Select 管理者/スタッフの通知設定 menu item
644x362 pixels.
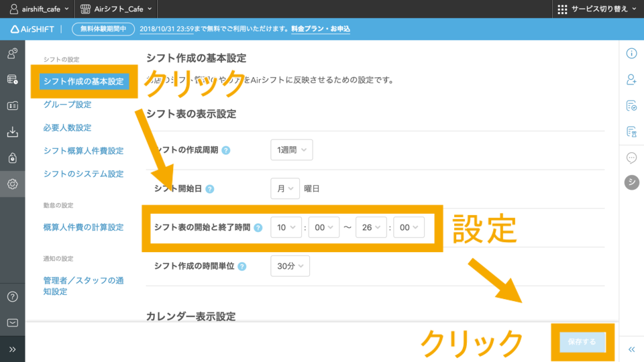pyautogui.click(x=83, y=286)
